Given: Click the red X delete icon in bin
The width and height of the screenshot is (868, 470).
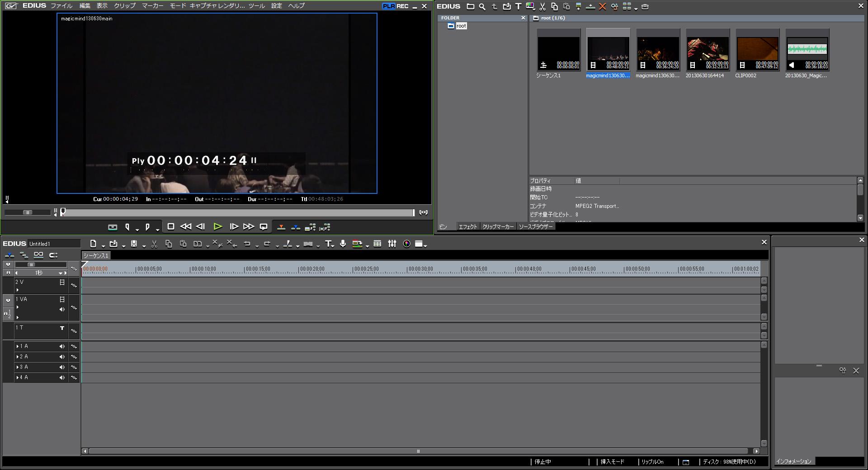Looking at the screenshot, I should pos(602,6).
